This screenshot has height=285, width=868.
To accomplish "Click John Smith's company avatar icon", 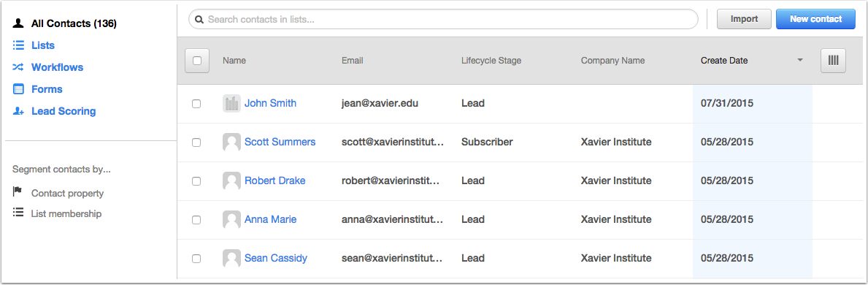I will point(231,103).
